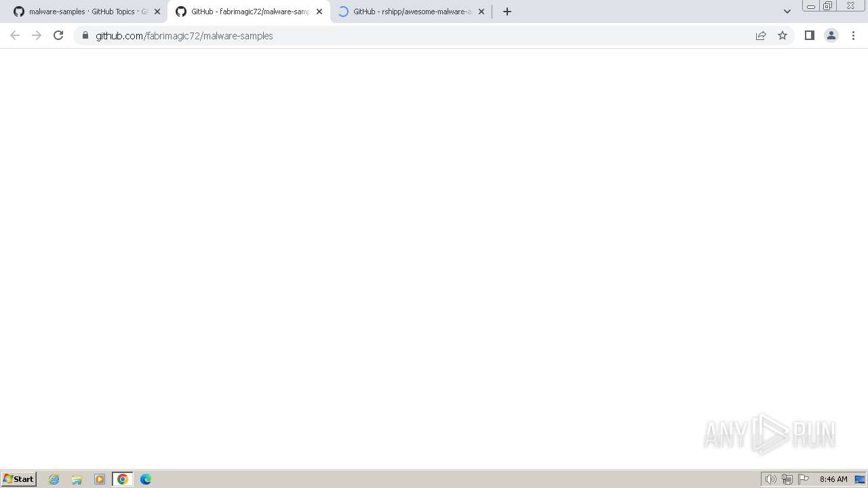Close the Chrome window

(x=850, y=6)
